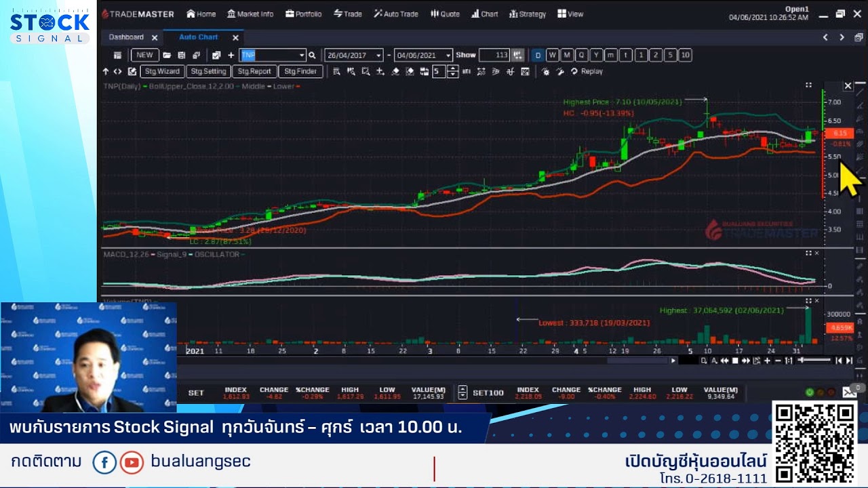
Task: Open the Market Info menu
Action: 250,14
